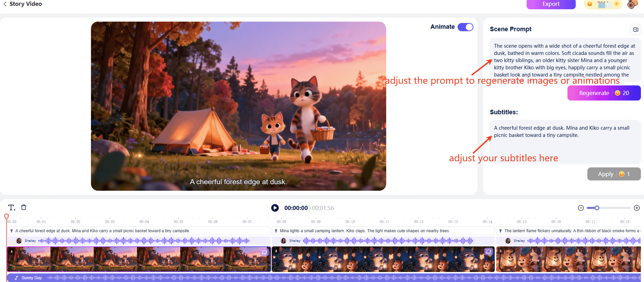Select scene 2 lantern kitties clip thumbnail
The height and width of the screenshot is (282, 644).
383,259
